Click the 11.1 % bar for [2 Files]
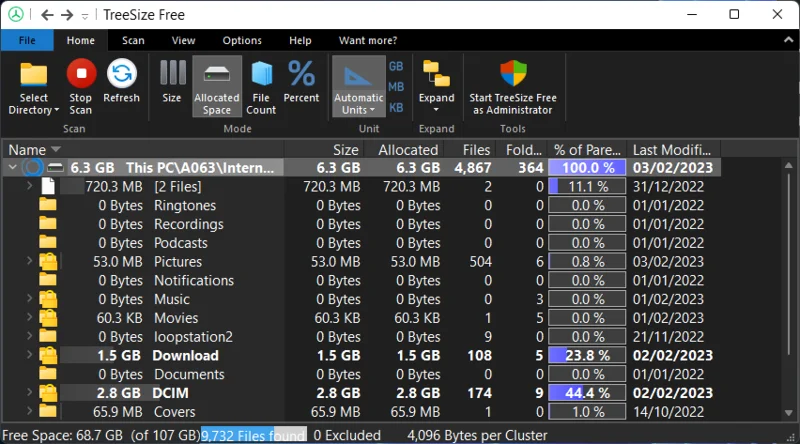The height and width of the screenshot is (444, 800). (x=587, y=186)
